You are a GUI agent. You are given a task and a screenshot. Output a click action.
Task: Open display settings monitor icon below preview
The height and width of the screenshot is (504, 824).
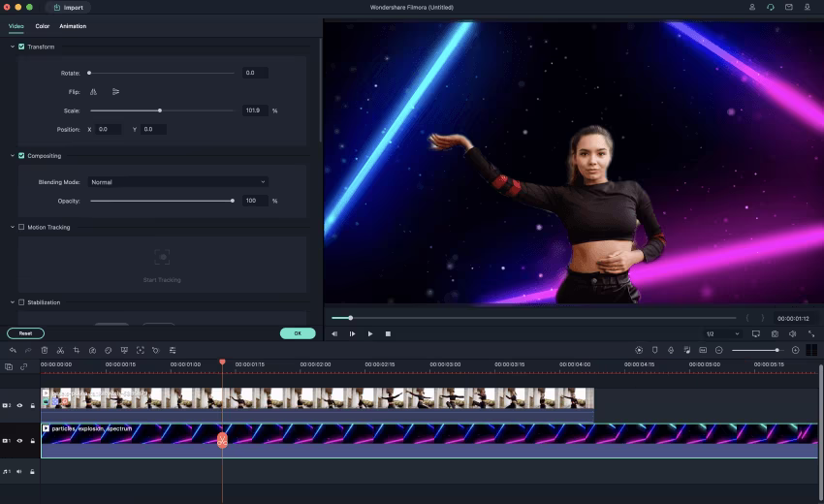pos(756,333)
